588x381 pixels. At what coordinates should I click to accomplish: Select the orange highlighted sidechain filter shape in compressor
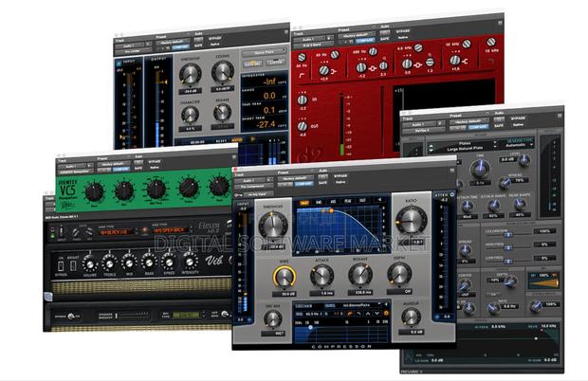[x=350, y=313]
